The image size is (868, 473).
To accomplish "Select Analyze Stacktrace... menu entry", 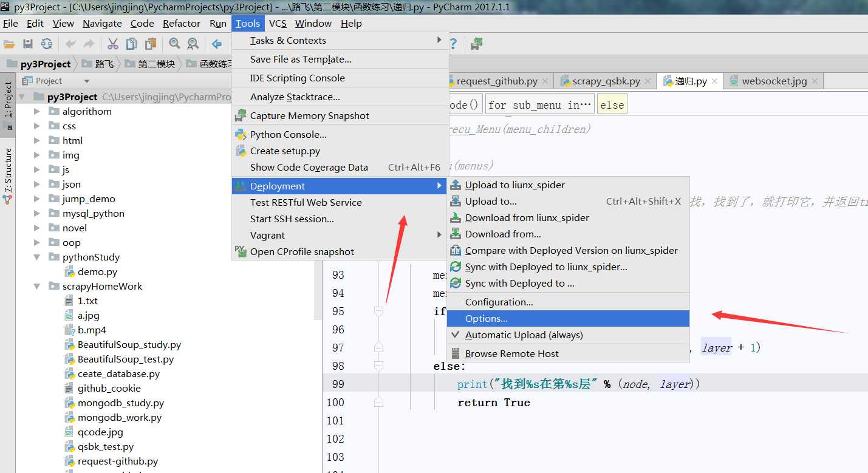I will [340, 97].
